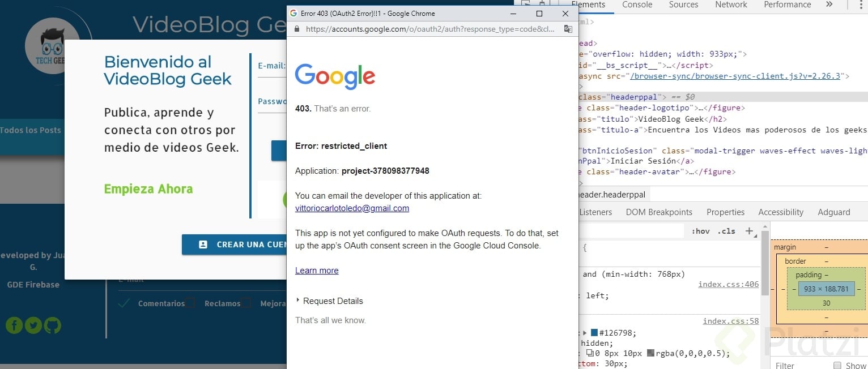Open the index.css:58 source link
Viewport: 868px width, 369px height.
[x=730, y=321]
